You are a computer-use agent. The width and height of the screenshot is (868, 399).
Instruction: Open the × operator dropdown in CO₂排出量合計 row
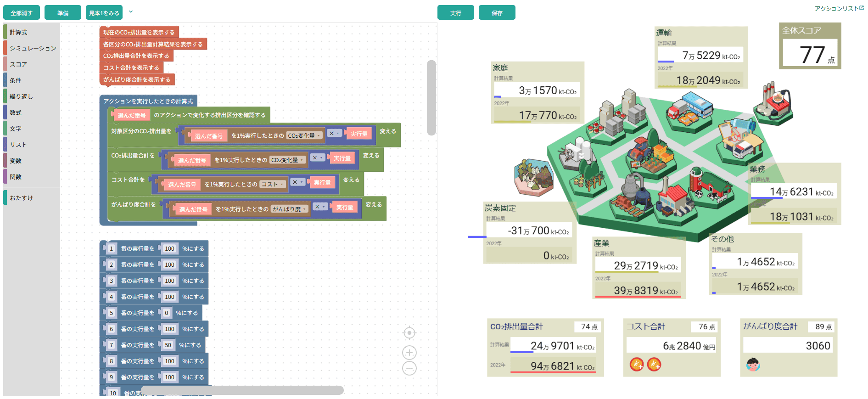(x=317, y=158)
